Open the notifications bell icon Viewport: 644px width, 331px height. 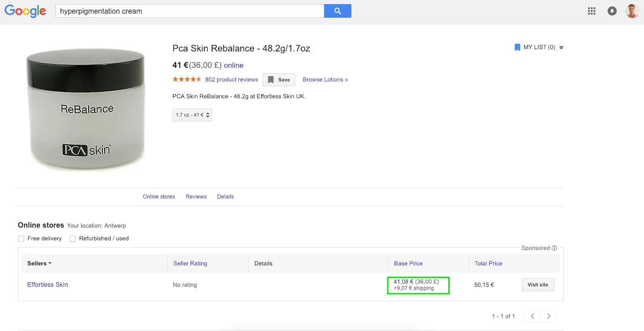(x=612, y=11)
